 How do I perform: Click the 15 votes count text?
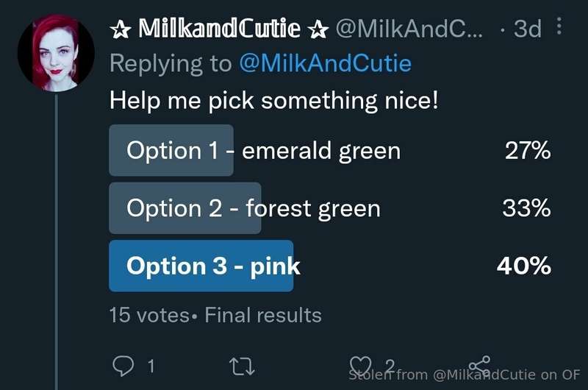click(x=149, y=315)
